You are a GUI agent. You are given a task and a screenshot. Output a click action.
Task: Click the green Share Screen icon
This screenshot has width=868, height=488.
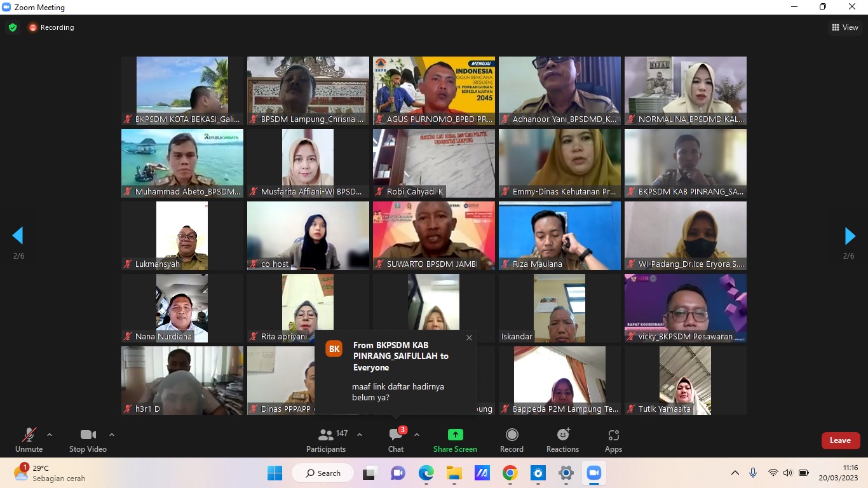pyautogui.click(x=455, y=435)
